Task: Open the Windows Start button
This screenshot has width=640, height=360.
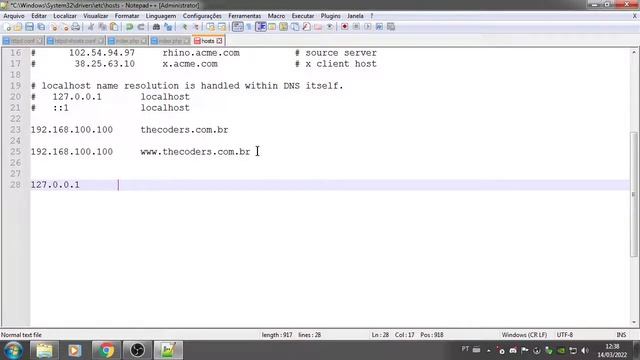Action: (x=13, y=350)
